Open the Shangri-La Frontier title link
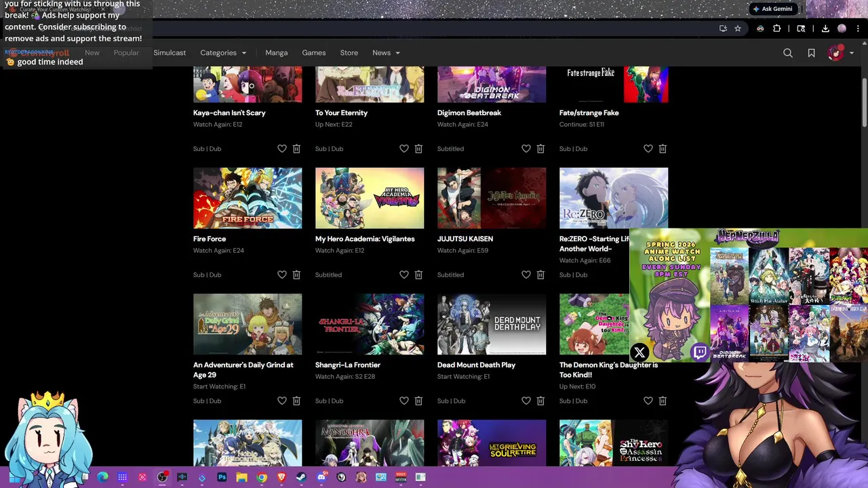 [x=348, y=365]
